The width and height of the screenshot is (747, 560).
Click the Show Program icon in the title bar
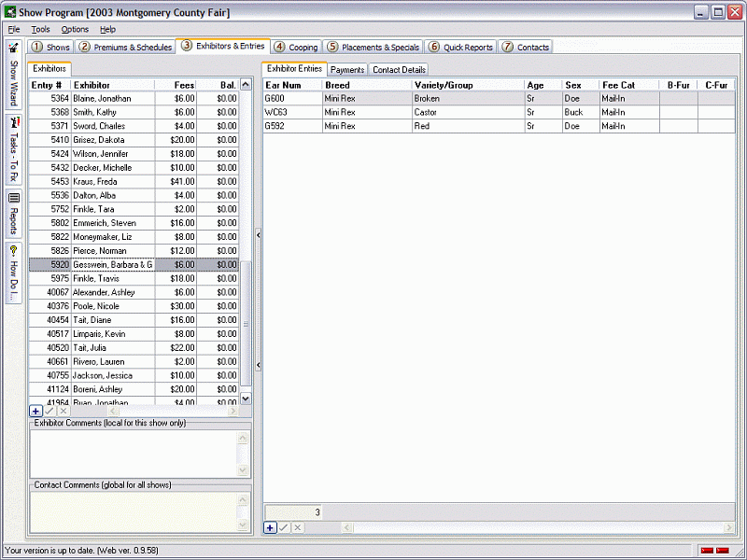coord(9,12)
